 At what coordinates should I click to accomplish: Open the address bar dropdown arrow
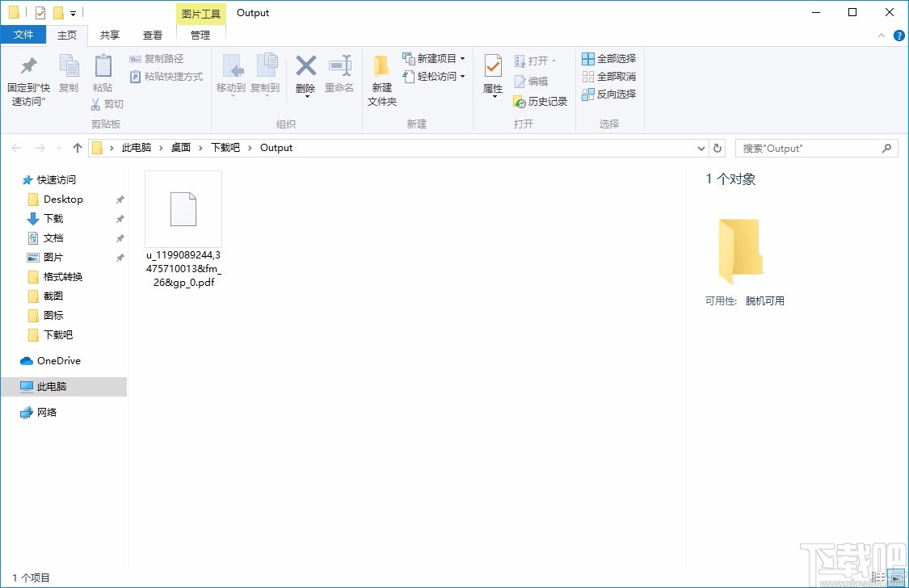click(701, 148)
